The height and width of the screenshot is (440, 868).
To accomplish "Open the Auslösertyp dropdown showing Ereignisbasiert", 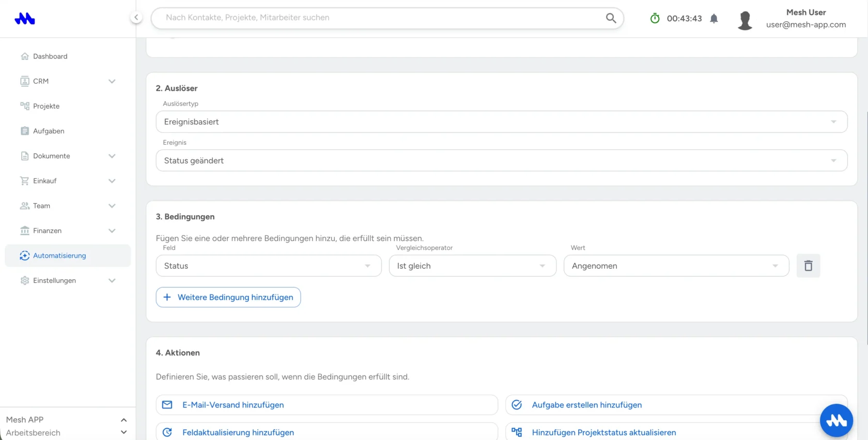I will [x=501, y=122].
